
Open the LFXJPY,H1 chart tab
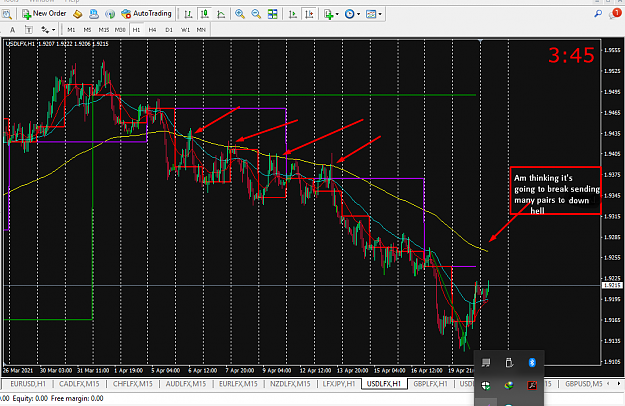339,384
